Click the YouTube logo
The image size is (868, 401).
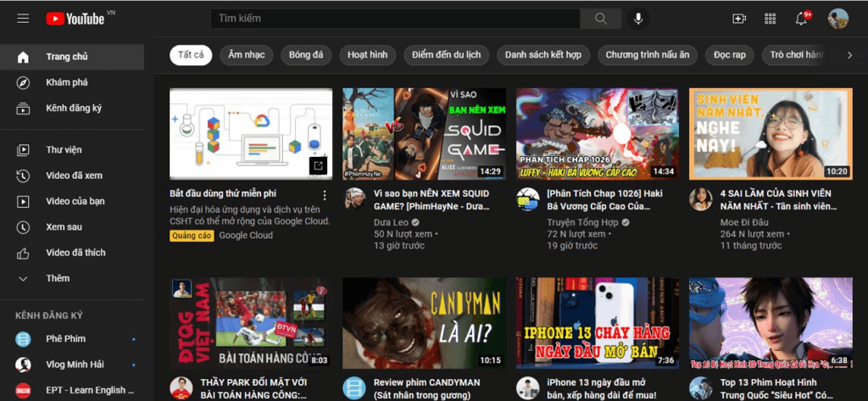(75, 19)
